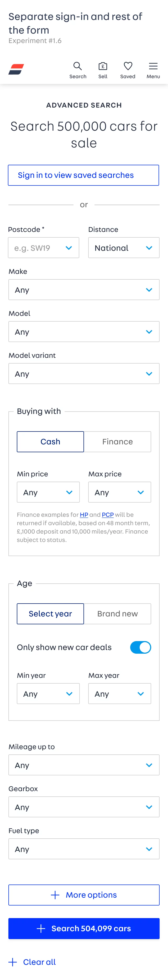Select Finance buying option

coord(117,442)
